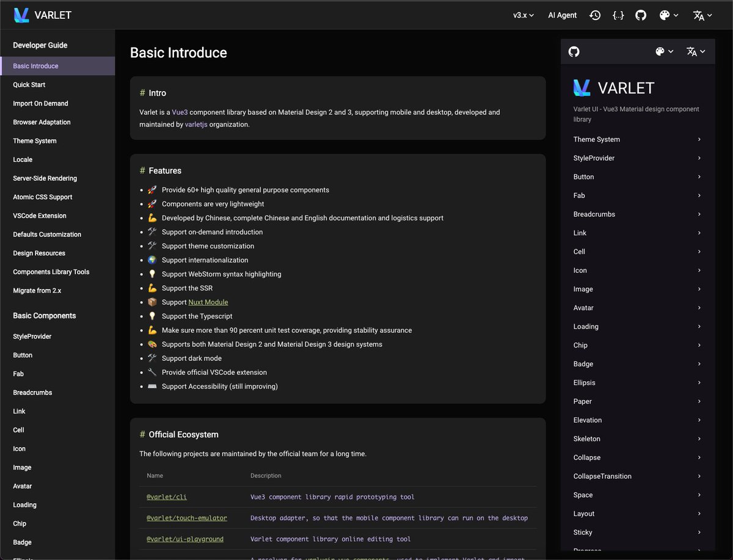Open Theme System sidebar item

pos(57,141)
